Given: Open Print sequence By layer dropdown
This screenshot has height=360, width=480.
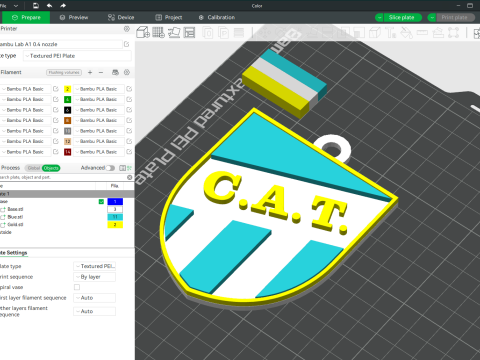Looking at the screenshot, I should click(95, 277).
